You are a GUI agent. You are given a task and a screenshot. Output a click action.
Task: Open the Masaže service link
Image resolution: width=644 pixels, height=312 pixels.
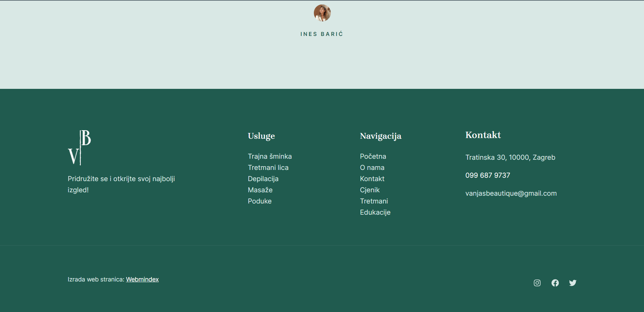coord(260,190)
